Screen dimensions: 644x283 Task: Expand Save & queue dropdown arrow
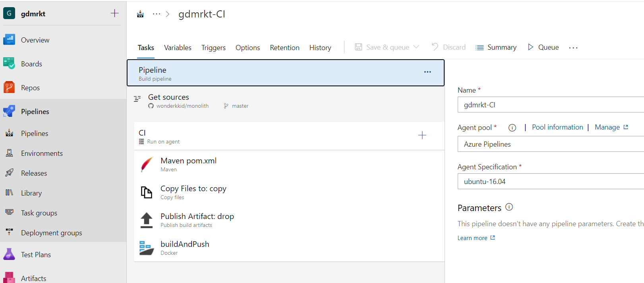[x=416, y=47]
